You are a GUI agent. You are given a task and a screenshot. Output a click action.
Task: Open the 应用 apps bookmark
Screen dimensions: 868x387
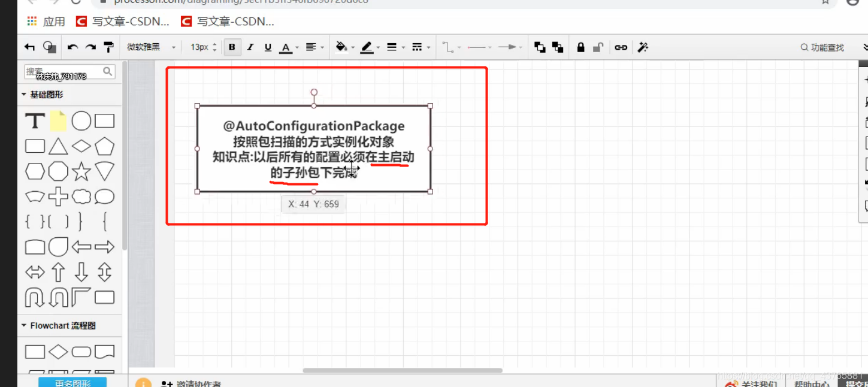(x=46, y=22)
